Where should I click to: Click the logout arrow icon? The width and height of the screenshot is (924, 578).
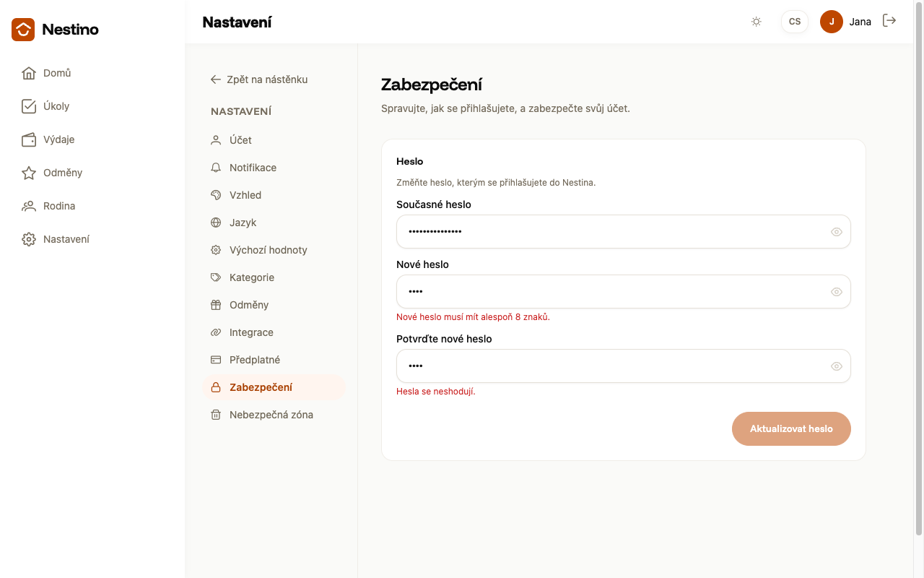coord(889,21)
